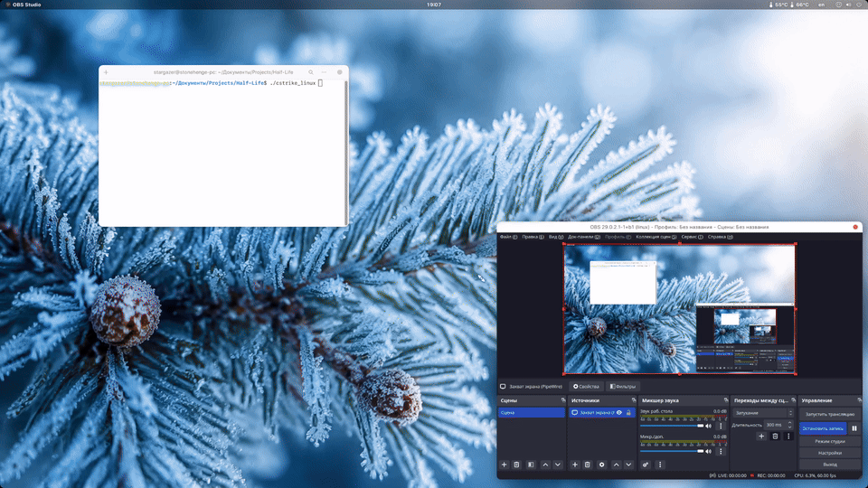Open Настройки in the controls panel
Image resolution: width=868 pixels, height=488 pixels.
(830, 453)
